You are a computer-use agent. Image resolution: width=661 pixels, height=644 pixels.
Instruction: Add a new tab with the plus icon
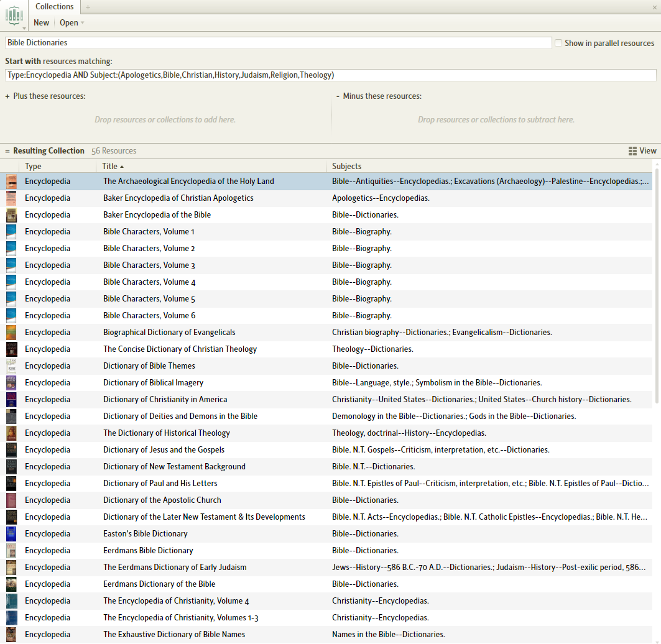[x=88, y=7]
